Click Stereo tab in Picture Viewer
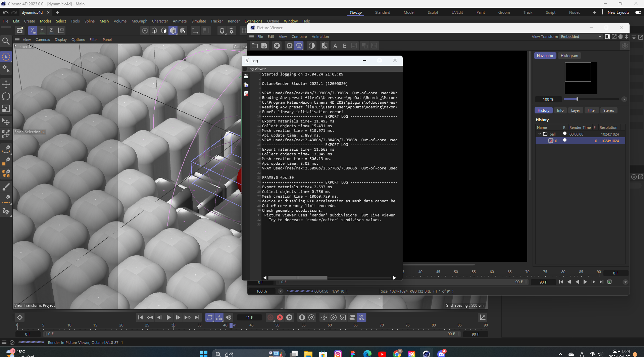The height and width of the screenshot is (357, 644). click(x=608, y=110)
